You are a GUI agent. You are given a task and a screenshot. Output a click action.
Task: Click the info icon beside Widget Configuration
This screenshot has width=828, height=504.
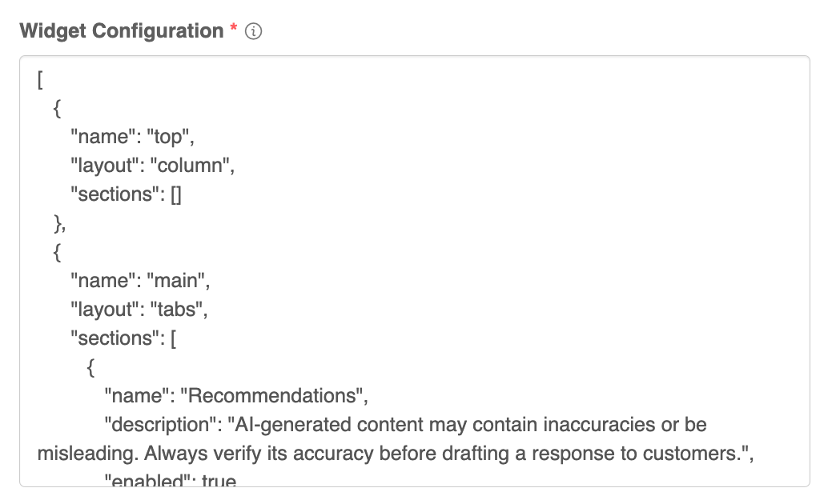(x=255, y=32)
